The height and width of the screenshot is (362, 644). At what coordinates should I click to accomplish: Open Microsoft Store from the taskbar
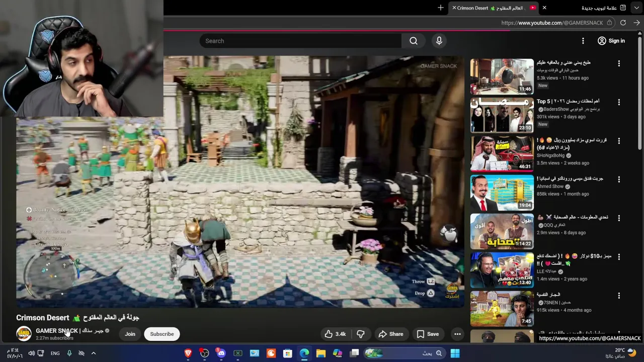point(287,353)
